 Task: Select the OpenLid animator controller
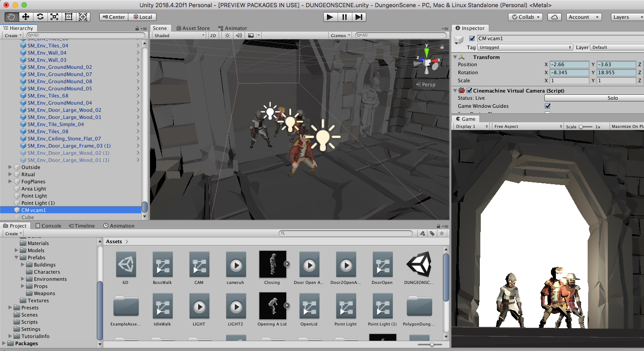(309, 309)
